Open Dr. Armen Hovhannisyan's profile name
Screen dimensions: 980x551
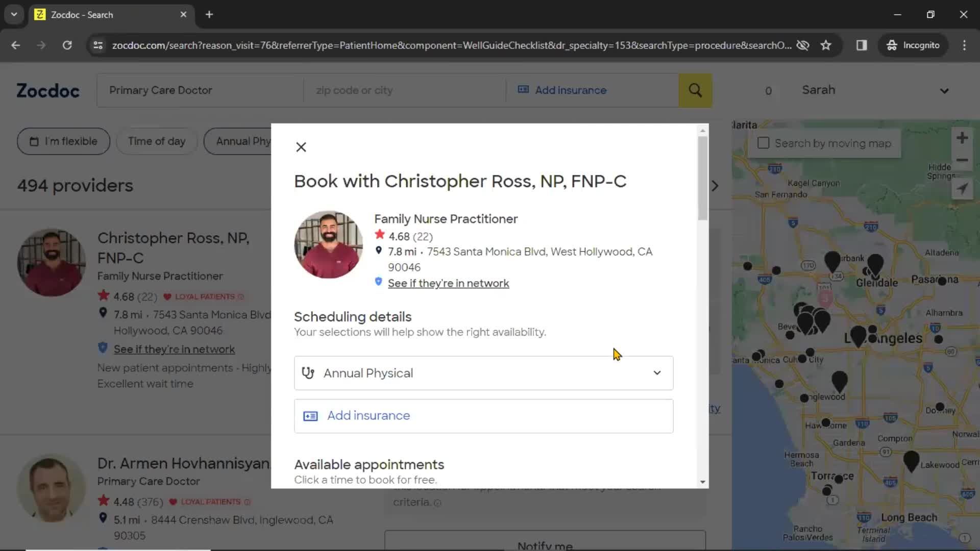[x=184, y=463]
